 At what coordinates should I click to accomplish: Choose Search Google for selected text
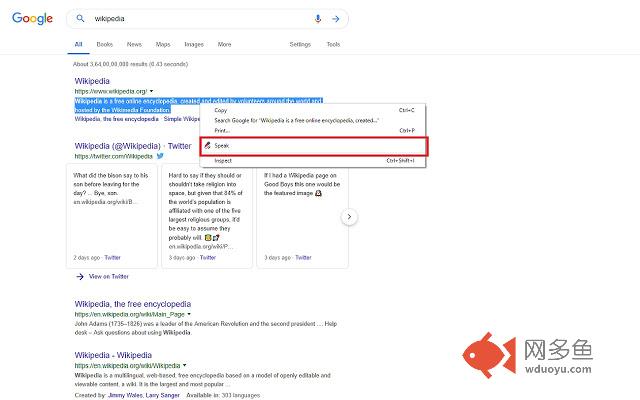click(313, 120)
